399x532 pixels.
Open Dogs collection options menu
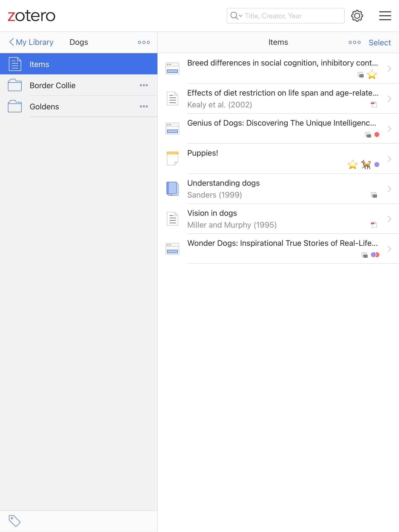tap(144, 42)
